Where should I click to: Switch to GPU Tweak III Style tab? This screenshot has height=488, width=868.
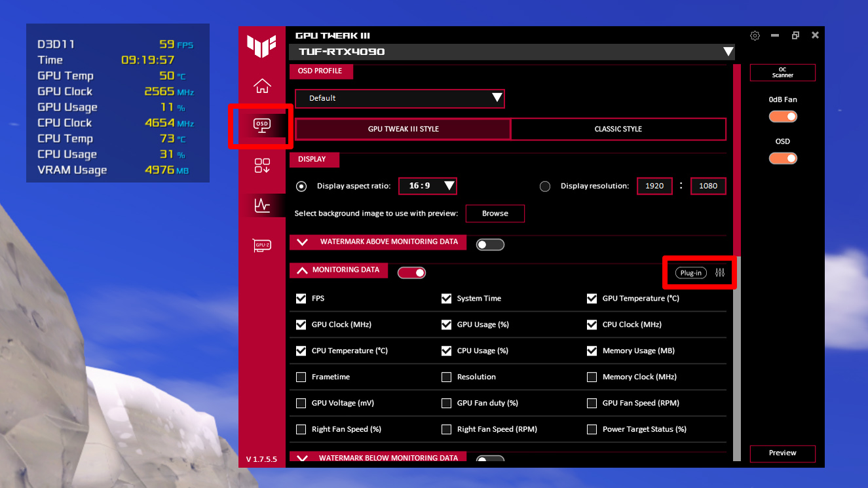(x=403, y=129)
